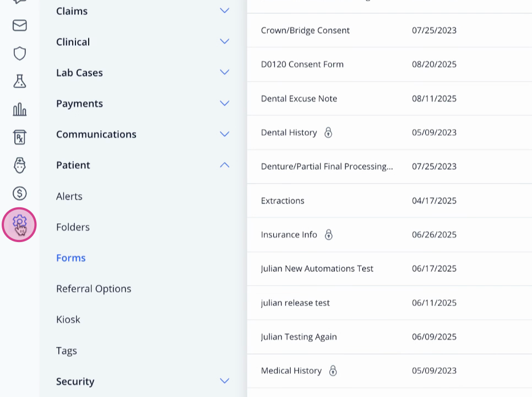Screen dimensions: 532x397
Task: Go to Kiosk settings
Action: pyautogui.click(x=68, y=320)
